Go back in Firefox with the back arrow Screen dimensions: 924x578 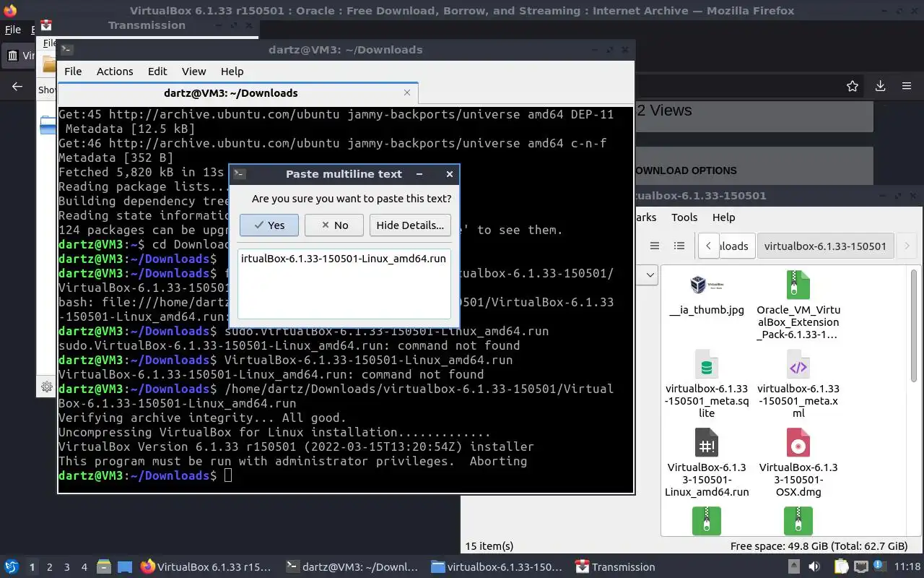17,87
